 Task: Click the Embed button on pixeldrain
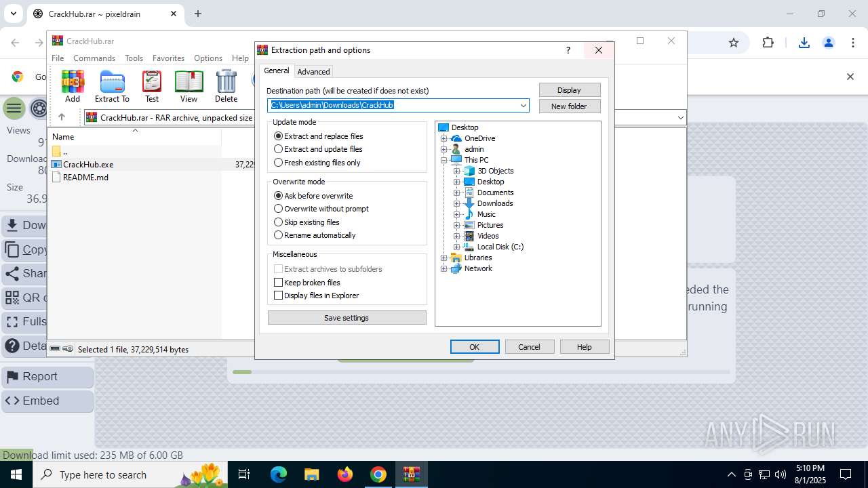point(47,401)
